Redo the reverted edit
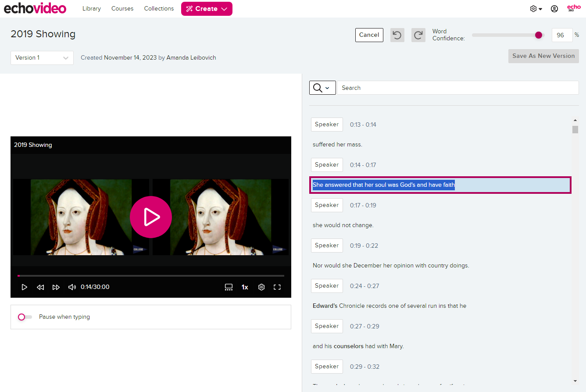The image size is (586, 392). (x=418, y=35)
